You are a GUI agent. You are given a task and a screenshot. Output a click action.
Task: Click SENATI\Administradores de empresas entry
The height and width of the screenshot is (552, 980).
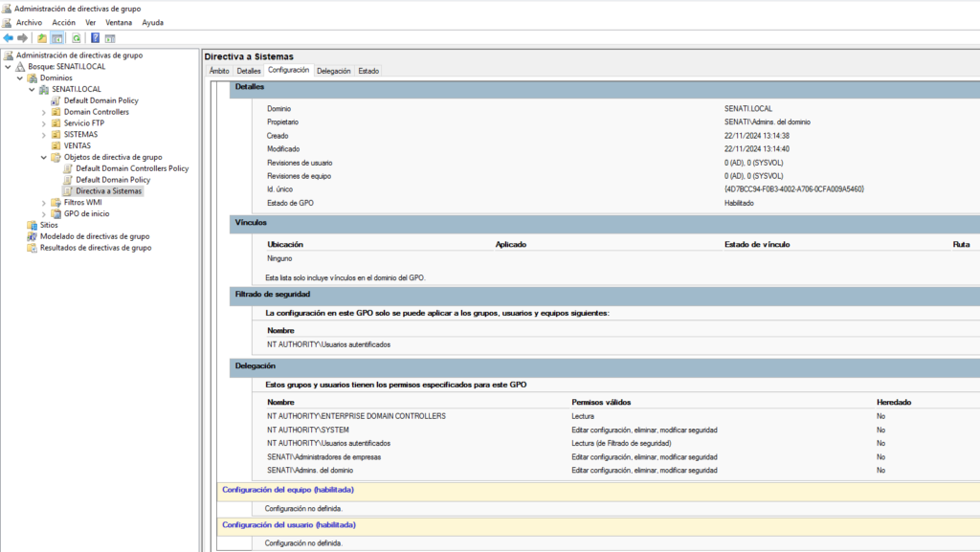click(x=323, y=457)
